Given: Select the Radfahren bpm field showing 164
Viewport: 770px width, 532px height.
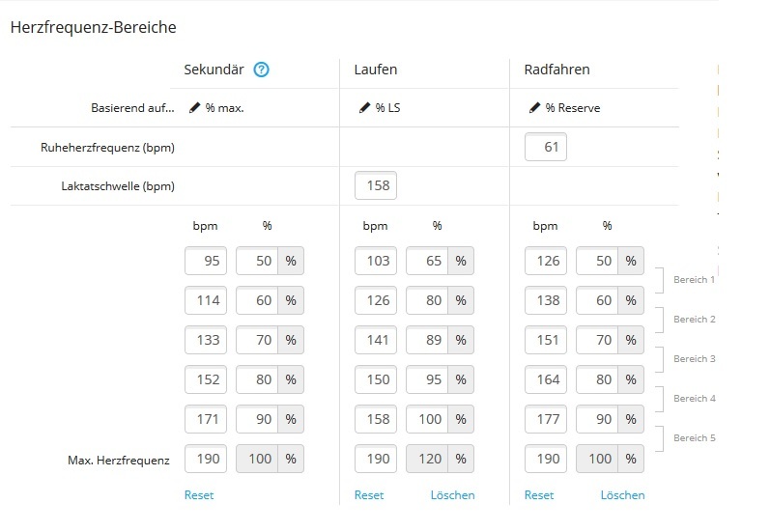Looking at the screenshot, I should (x=546, y=379).
